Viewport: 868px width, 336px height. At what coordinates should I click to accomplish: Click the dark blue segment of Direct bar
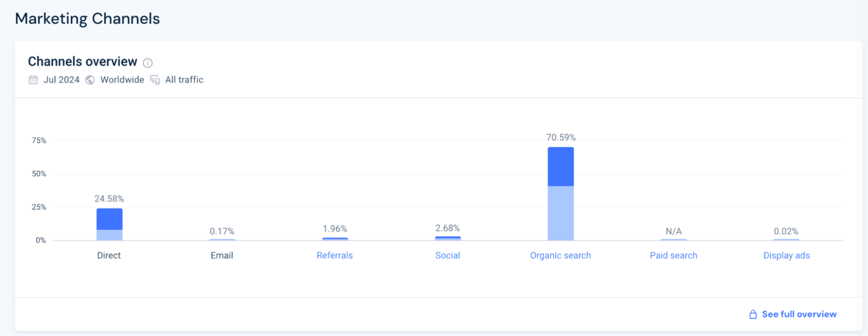coord(110,219)
